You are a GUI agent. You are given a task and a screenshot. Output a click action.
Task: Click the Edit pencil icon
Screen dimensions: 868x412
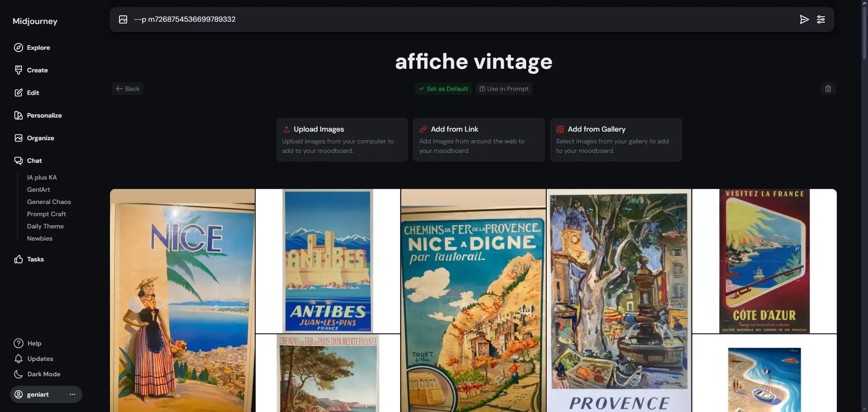click(x=19, y=93)
